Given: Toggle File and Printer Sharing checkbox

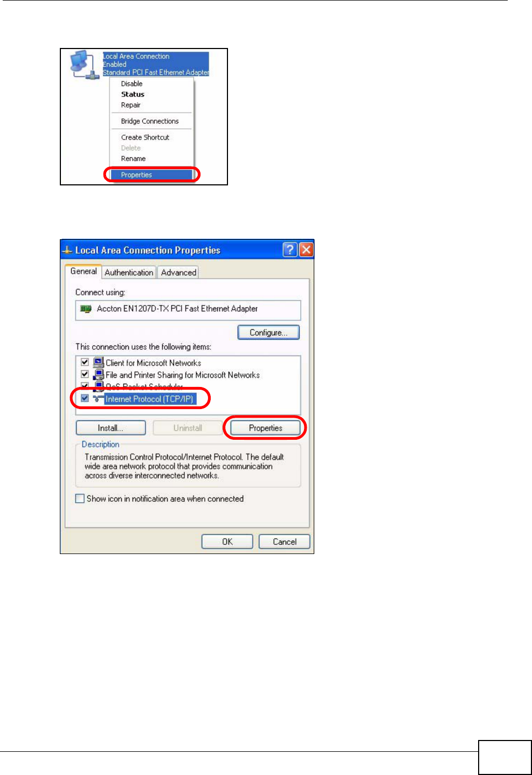Looking at the screenshot, I should point(85,374).
